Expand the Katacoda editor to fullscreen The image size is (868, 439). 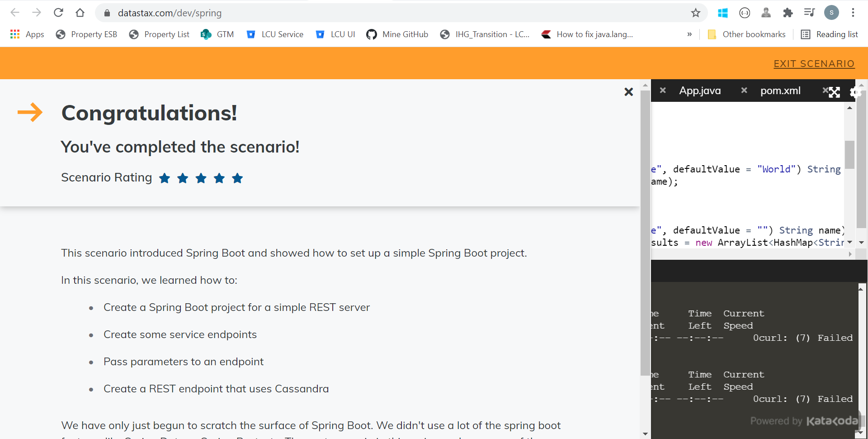(835, 92)
